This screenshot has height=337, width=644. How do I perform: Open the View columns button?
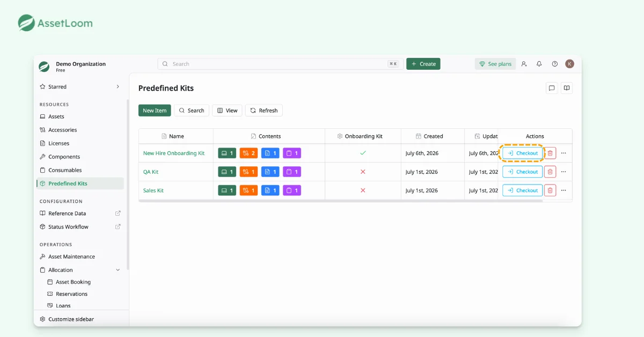coord(227,111)
